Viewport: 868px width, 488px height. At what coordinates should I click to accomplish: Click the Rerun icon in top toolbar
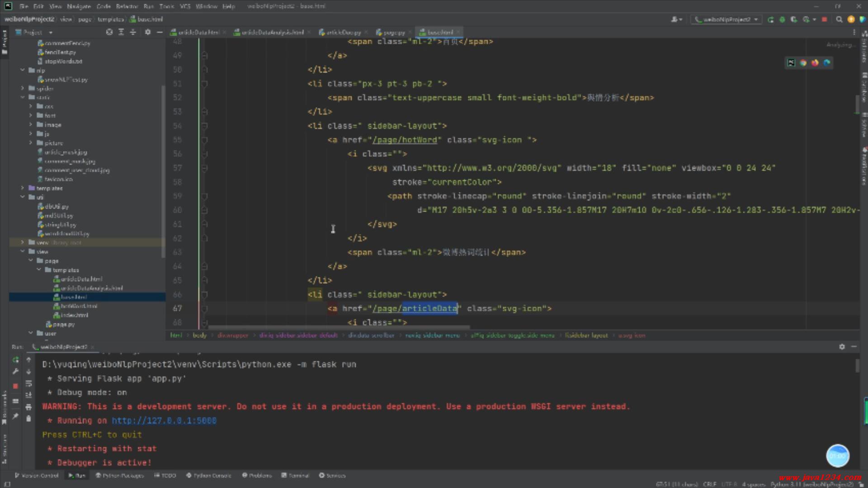[770, 19]
